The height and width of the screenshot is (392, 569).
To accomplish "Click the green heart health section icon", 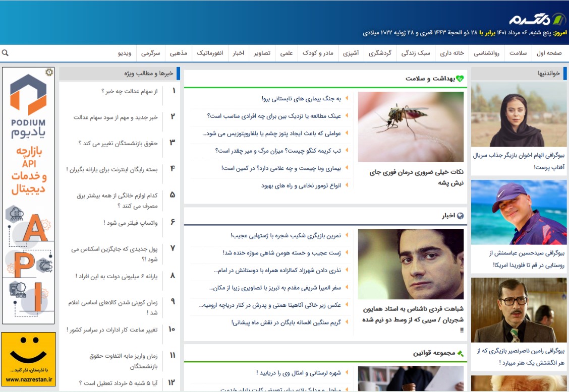I will coord(460,78).
